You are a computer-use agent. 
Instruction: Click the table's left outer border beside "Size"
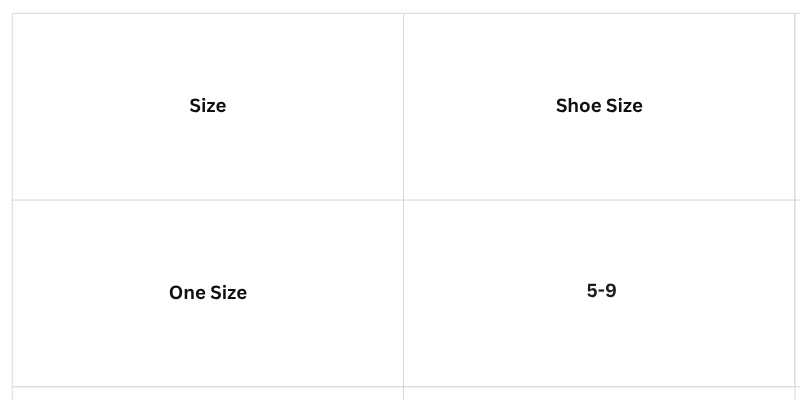[12, 107]
